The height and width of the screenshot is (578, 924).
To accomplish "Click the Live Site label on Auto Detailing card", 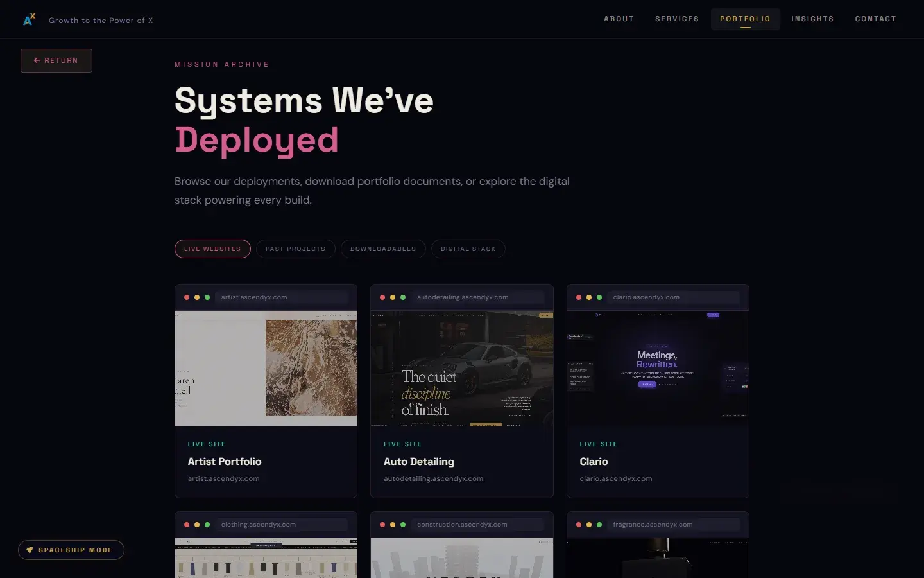I will (x=402, y=444).
